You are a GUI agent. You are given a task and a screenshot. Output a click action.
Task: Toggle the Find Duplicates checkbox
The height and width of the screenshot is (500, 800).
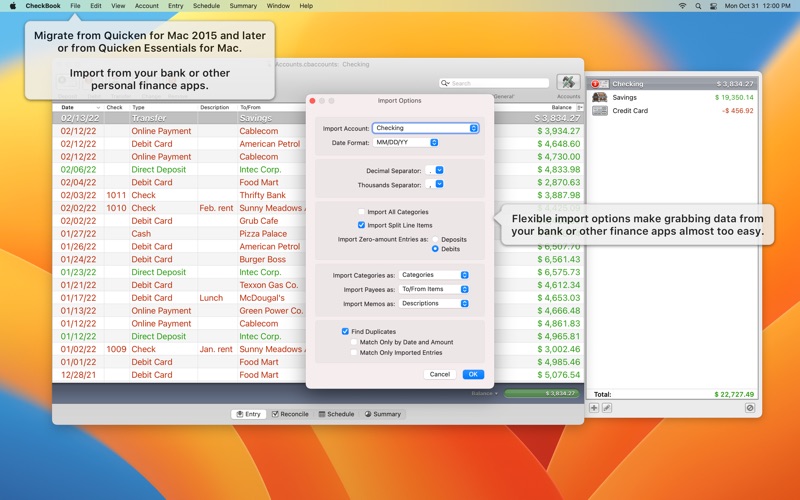tap(345, 331)
